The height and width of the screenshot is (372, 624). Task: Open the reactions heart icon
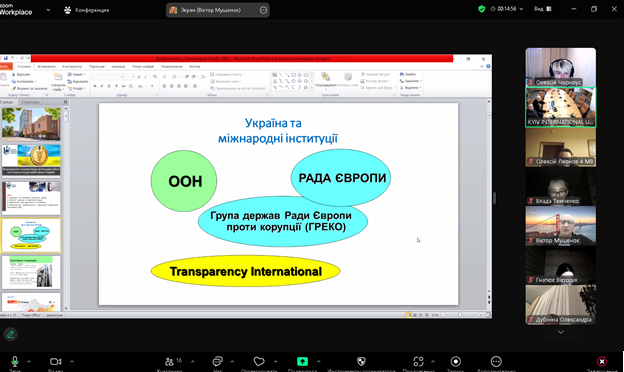tap(259, 361)
